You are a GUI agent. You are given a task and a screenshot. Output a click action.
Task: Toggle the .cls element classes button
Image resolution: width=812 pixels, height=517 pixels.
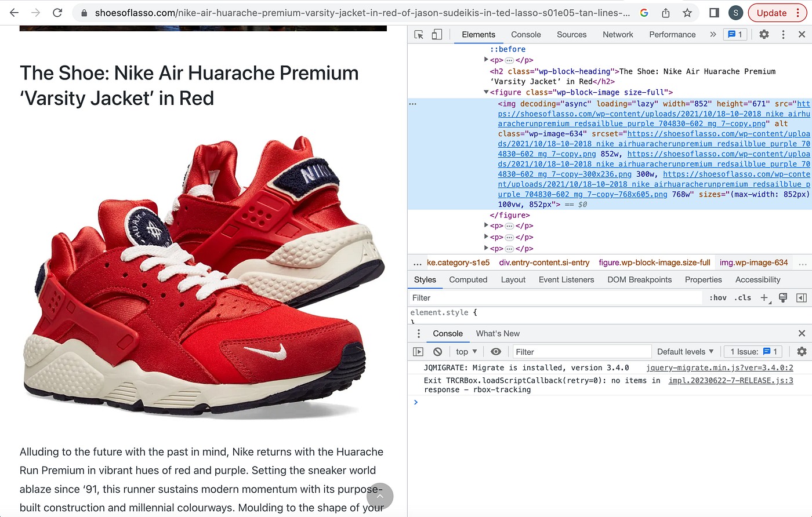pyautogui.click(x=742, y=298)
